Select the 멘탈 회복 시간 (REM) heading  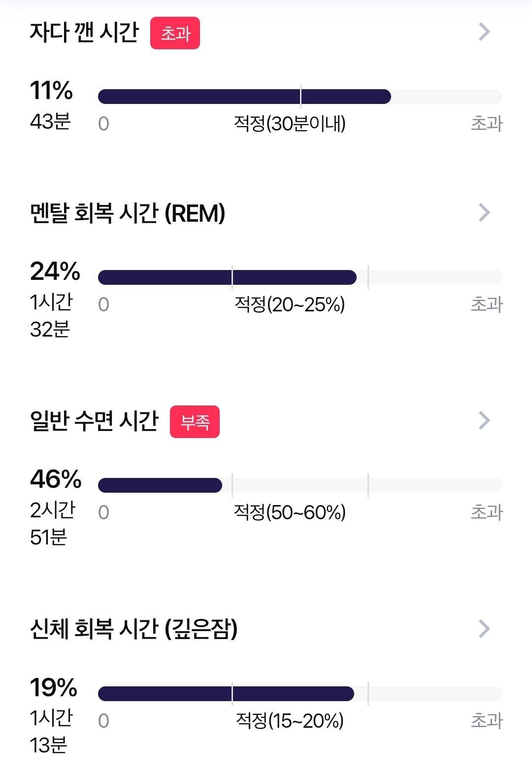[128, 213]
